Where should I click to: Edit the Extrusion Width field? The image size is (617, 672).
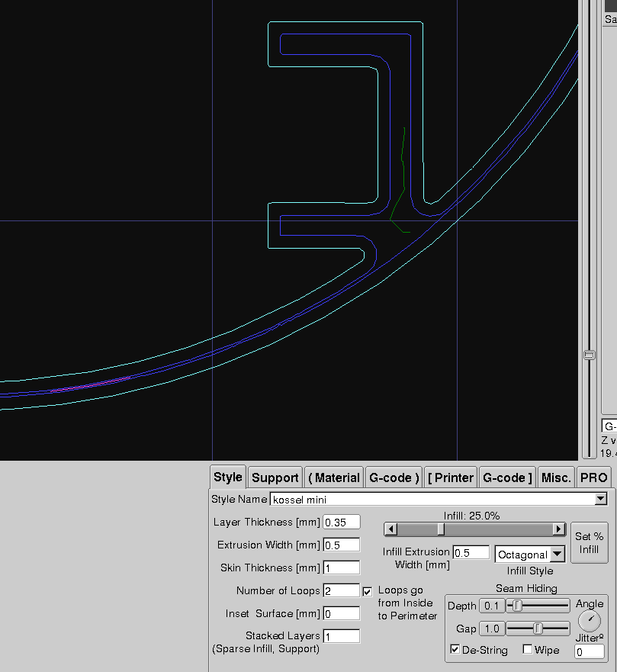(341, 545)
